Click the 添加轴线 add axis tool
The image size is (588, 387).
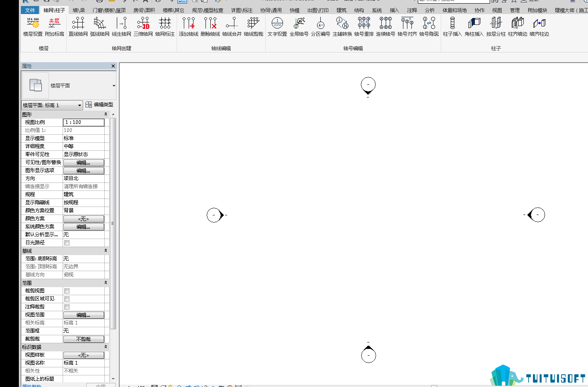[x=189, y=27]
